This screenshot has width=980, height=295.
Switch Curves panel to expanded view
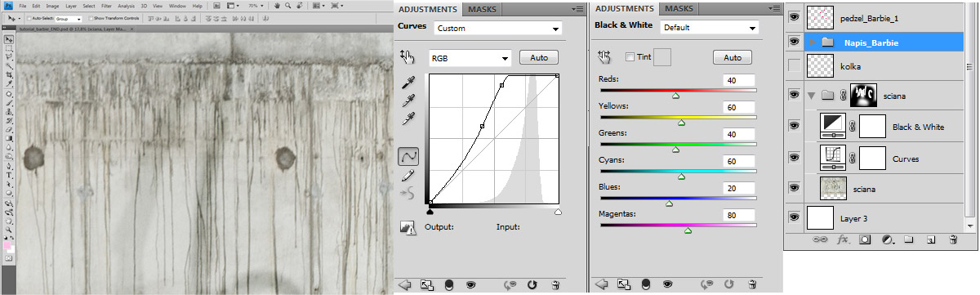pyautogui.click(x=427, y=284)
